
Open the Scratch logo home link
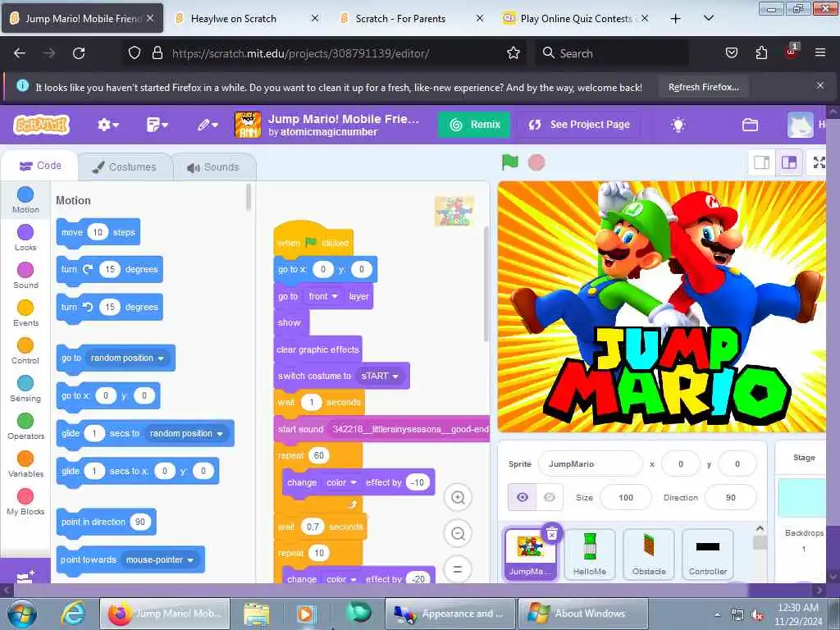(41, 125)
